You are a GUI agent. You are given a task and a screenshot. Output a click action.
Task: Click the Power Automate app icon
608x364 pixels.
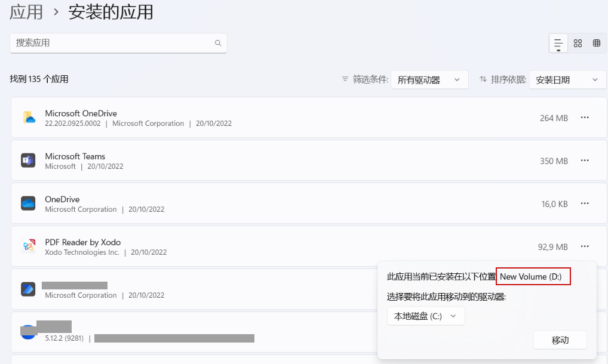click(x=28, y=289)
